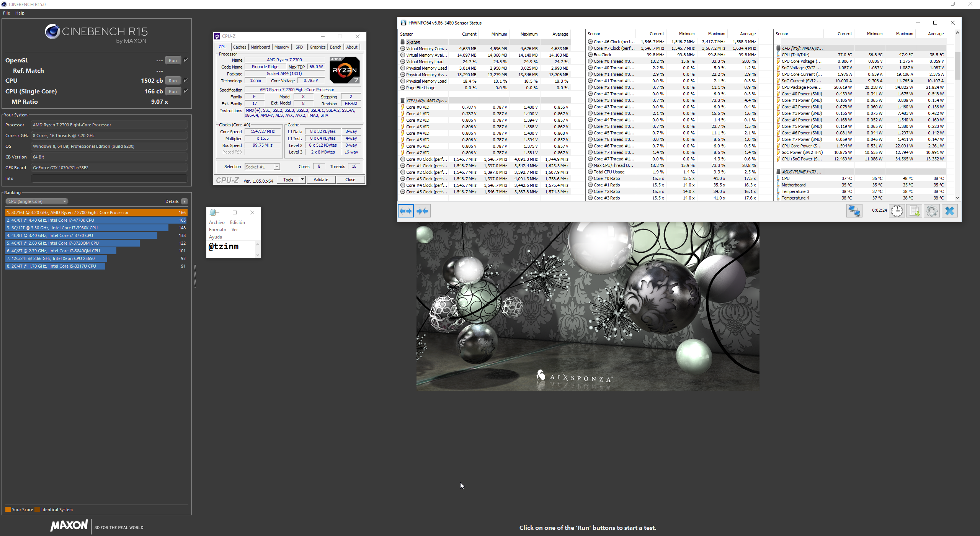This screenshot has height=536, width=980.
Task: Select the Total CPU Usage sensor row
Action: coord(673,172)
